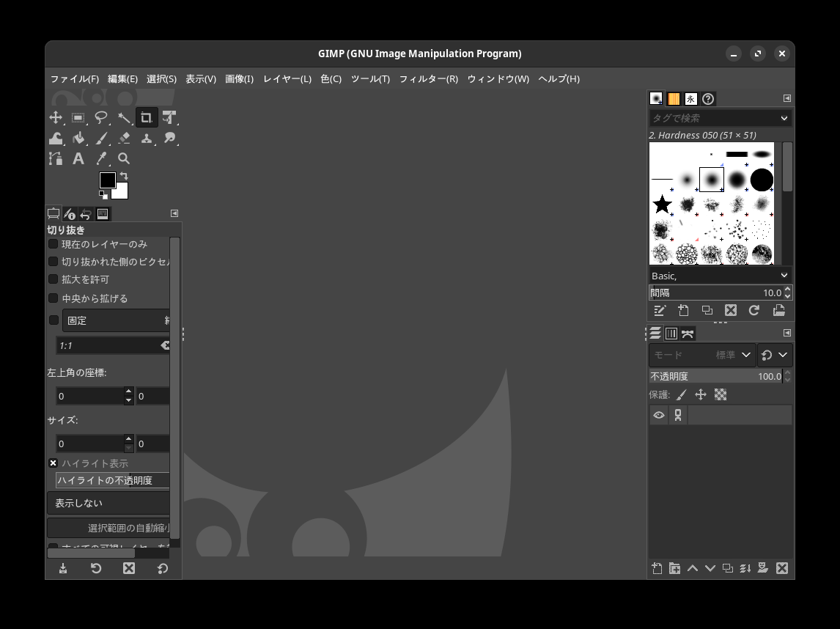Switch to the Patterns tab
840x629 pixels.
[674, 98]
